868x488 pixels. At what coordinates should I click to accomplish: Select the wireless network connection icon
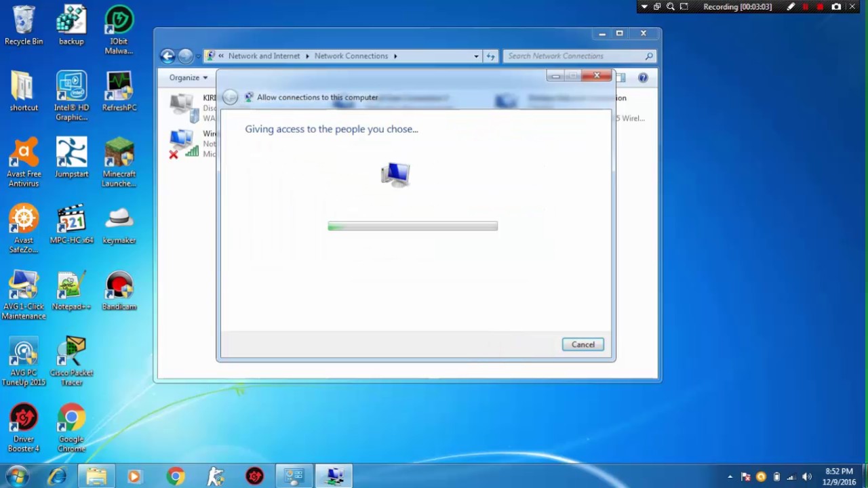pos(183,144)
